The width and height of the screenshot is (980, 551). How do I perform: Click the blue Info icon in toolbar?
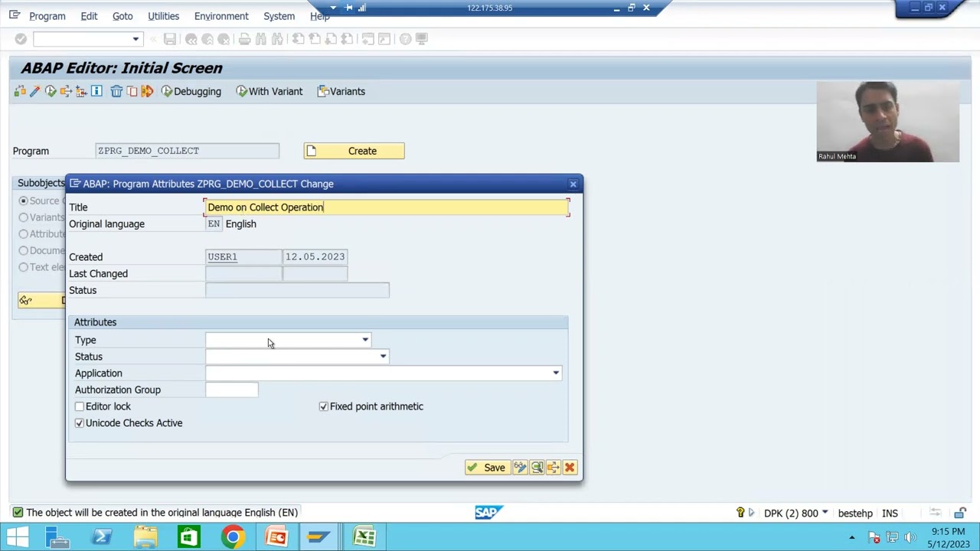point(96,91)
